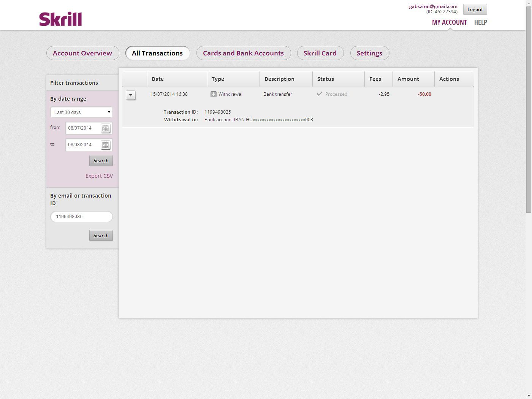Click the 'Bank transfer' description cell
The width and height of the screenshot is (532, 399).
[278, 94]
